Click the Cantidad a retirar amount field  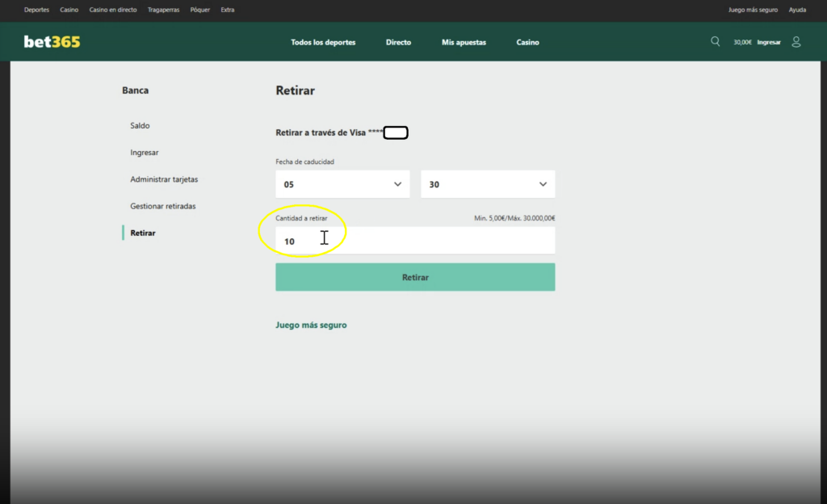point(415,241)
